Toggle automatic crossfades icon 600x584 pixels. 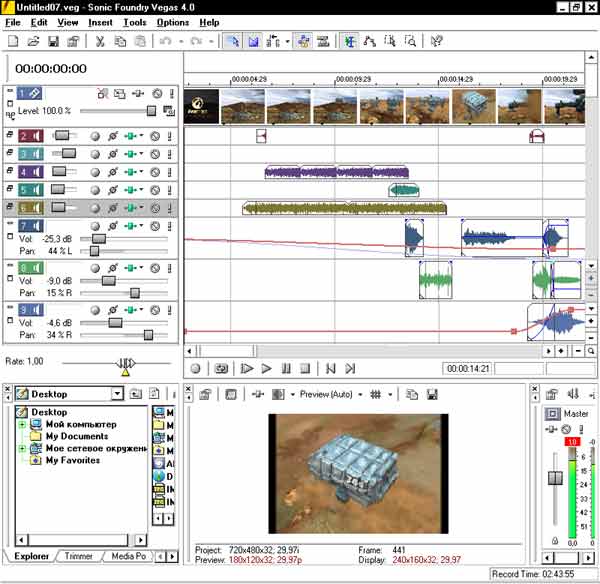253,41
